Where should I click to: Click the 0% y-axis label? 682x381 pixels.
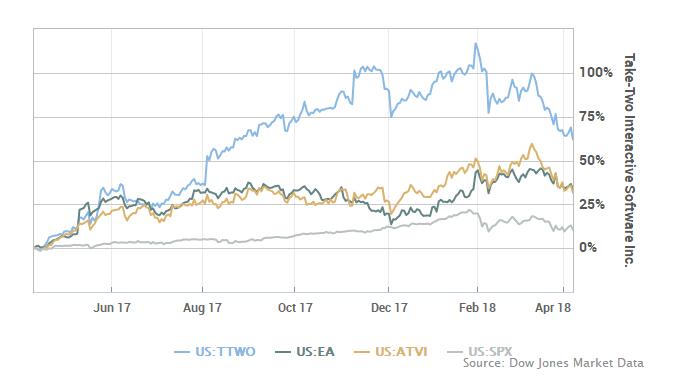(588, 247)
